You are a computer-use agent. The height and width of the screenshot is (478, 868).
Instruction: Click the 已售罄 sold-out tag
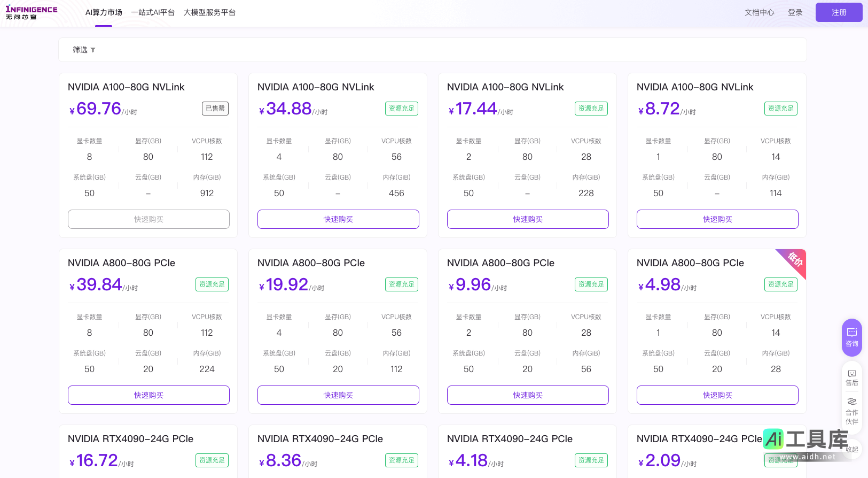pyautogui.click(x=215, y=109)
